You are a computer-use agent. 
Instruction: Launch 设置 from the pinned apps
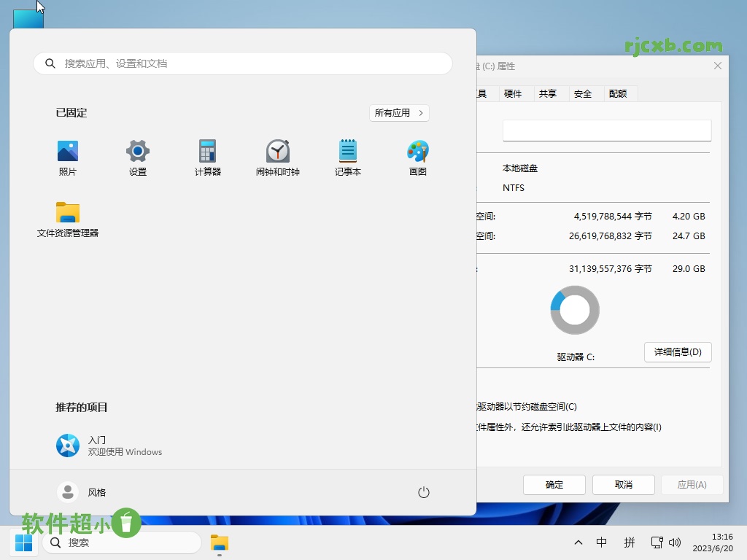(137, 157)
